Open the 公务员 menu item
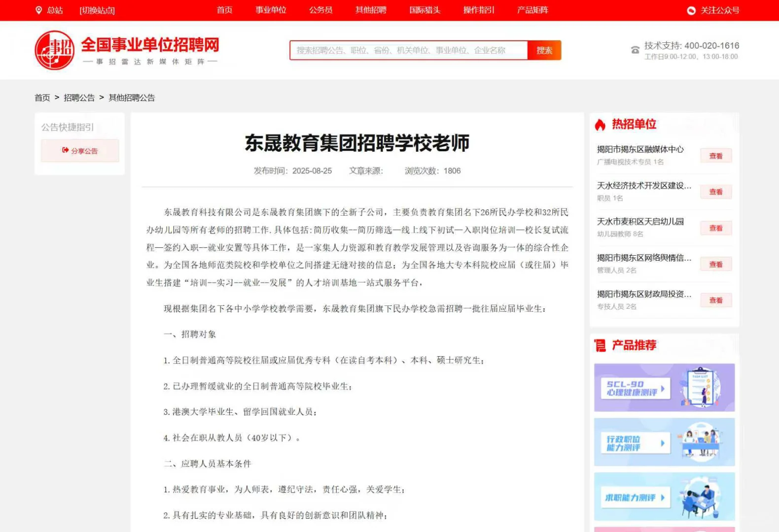Image resolution: width=779 pixels, height=532 pixels. [320, 10]
